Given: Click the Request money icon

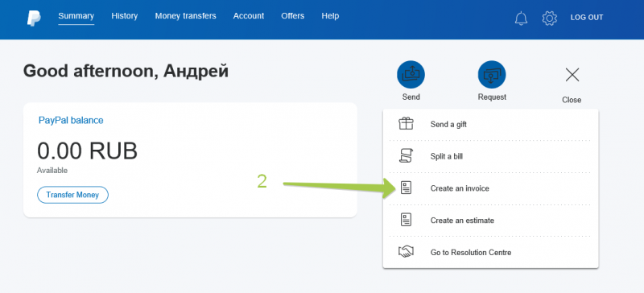Looking at the screenshot, I should 492,74.
